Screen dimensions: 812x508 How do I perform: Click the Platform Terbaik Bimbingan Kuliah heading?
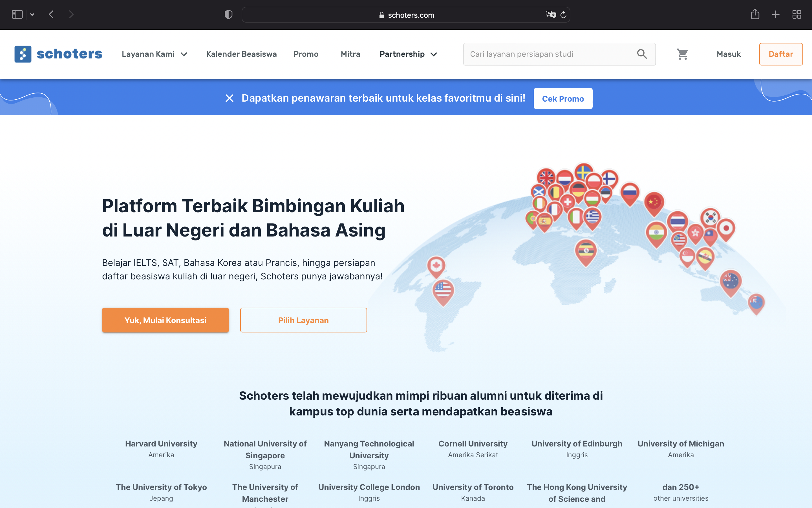[x=253, y=218]
